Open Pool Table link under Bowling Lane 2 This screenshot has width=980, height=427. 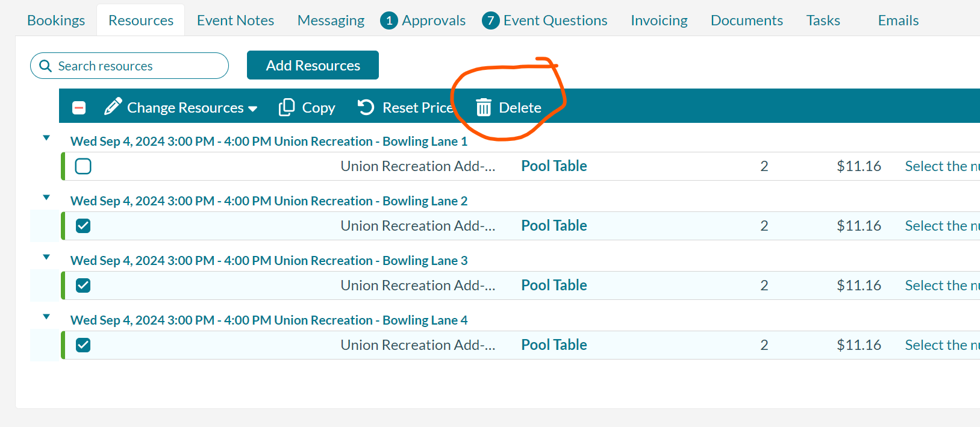(x=554, y=226)
